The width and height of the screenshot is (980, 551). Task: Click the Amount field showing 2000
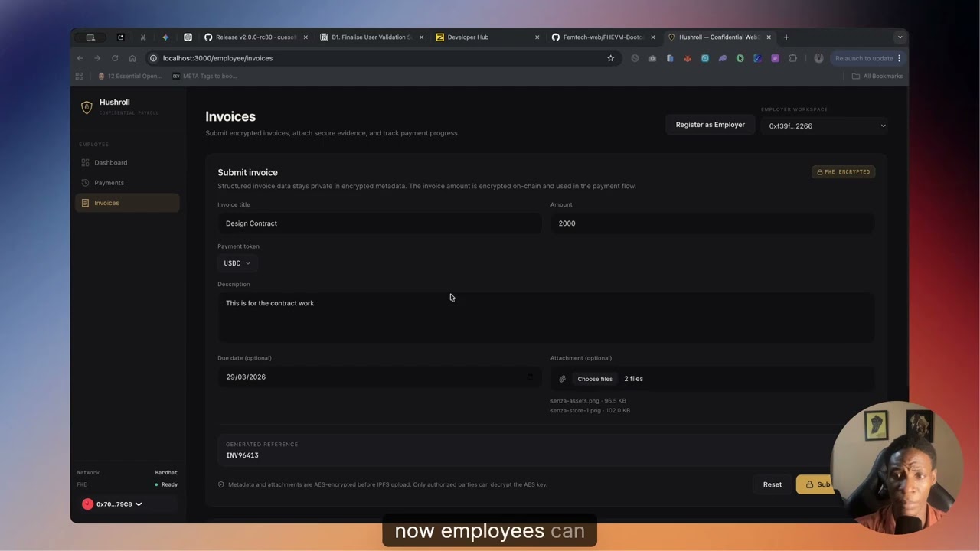(x=712, y=223)
